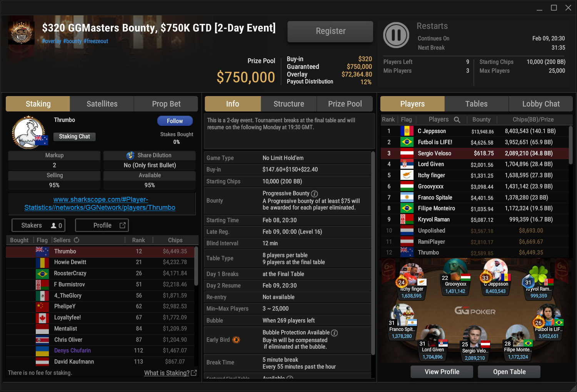Click the Early Bird badge icon
This screenshot has width=577, height=392.
pos(236,340)
